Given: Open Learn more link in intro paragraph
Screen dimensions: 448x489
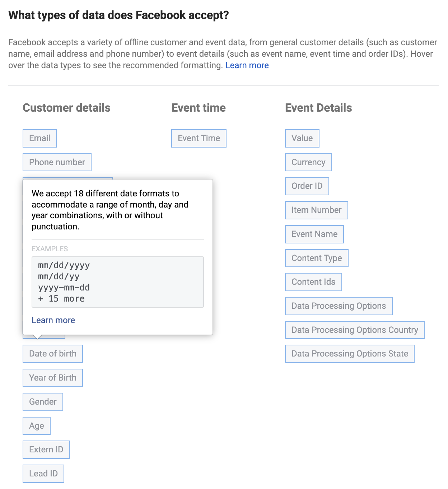Looking at the screenshot, I should coord(247,65).
